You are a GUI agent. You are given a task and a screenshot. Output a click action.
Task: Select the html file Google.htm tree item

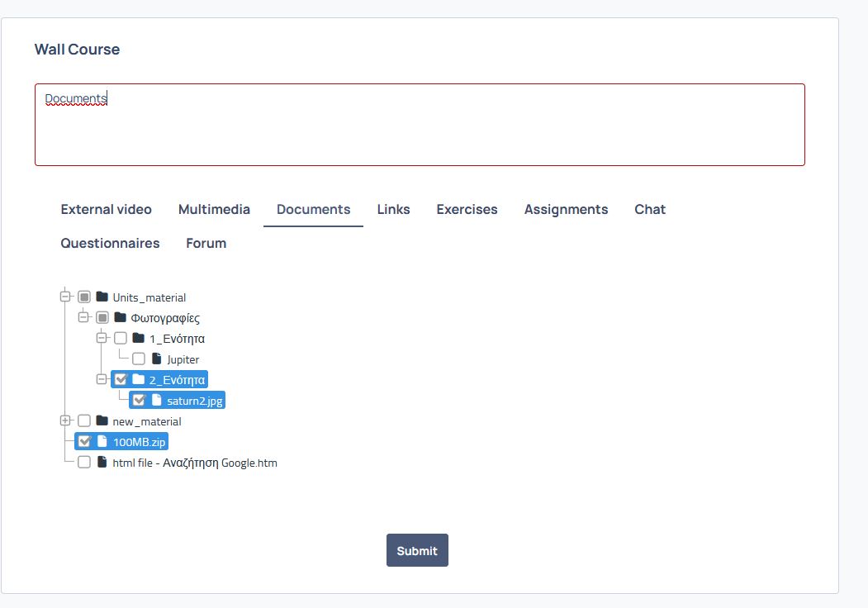[195, 463]
